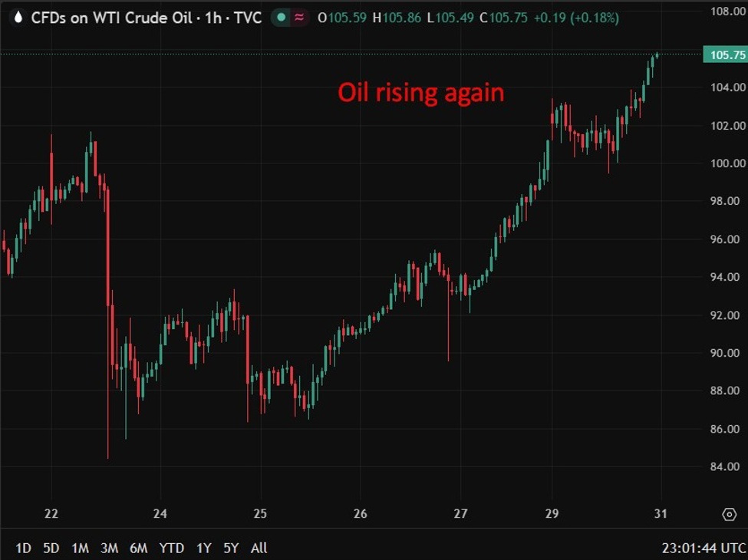748x560 pixels.
Task: Click the 105.75 current price label
Action: click(x=725, y=54)
